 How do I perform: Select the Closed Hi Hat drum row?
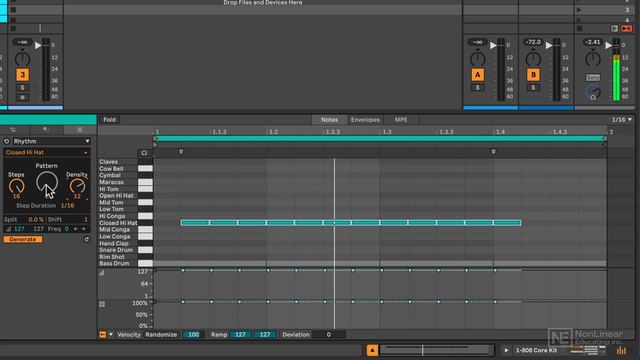(x=117, y=223)
